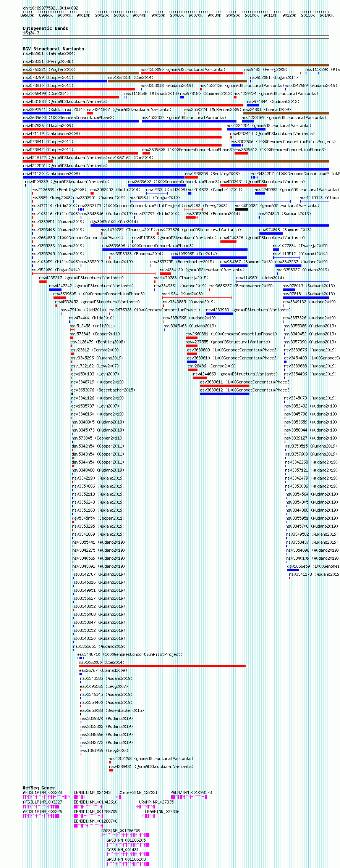Viewport: 340px width, 868px height.
Task: Open nsv4239431 gnomAD variant label
Action: click(151, 767)
